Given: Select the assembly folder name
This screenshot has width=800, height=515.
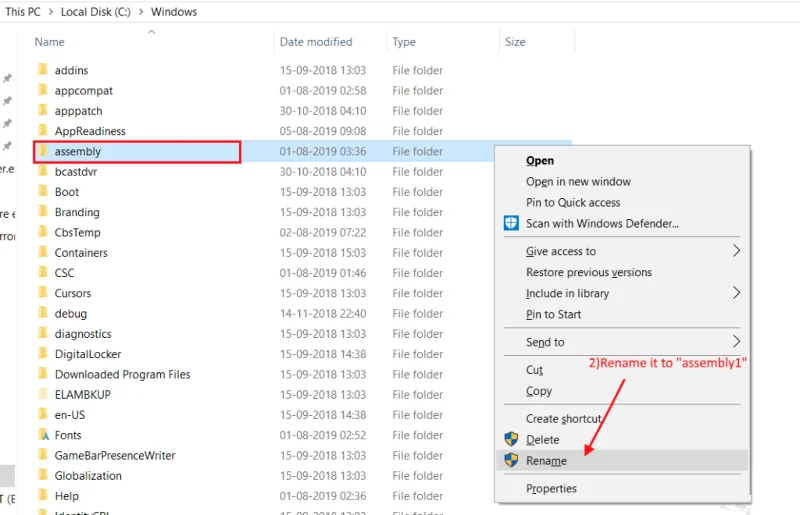Looking at the screenshot, I should click(x=78, y=151).
